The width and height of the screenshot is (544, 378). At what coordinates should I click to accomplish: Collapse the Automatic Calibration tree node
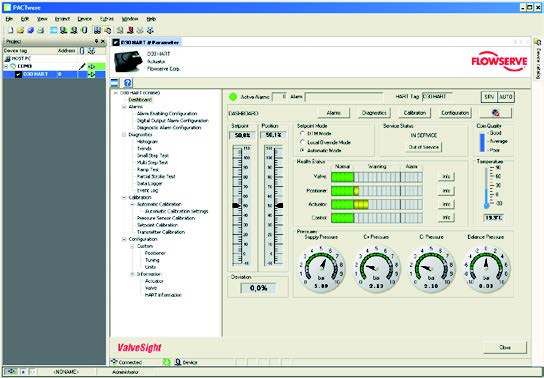(132, 204)
